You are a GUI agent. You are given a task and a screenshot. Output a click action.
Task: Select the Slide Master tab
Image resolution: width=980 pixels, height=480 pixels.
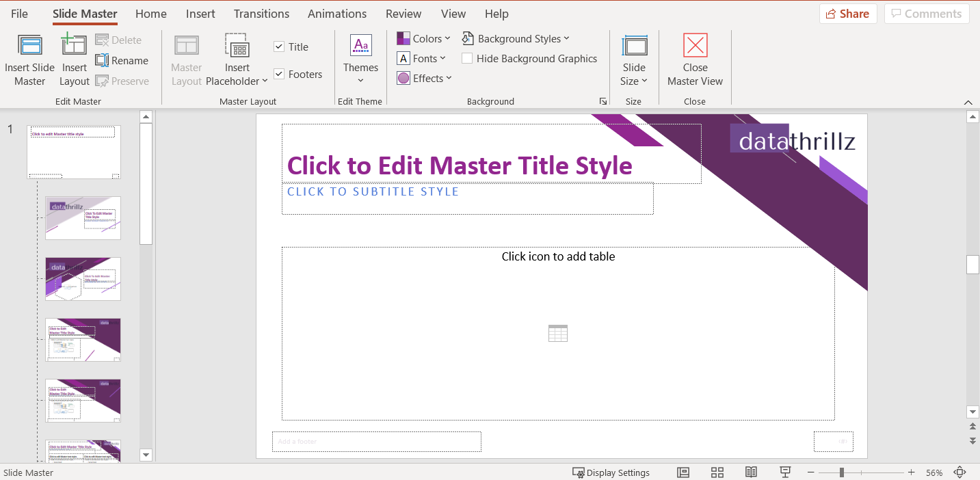[x=85, y=14]
